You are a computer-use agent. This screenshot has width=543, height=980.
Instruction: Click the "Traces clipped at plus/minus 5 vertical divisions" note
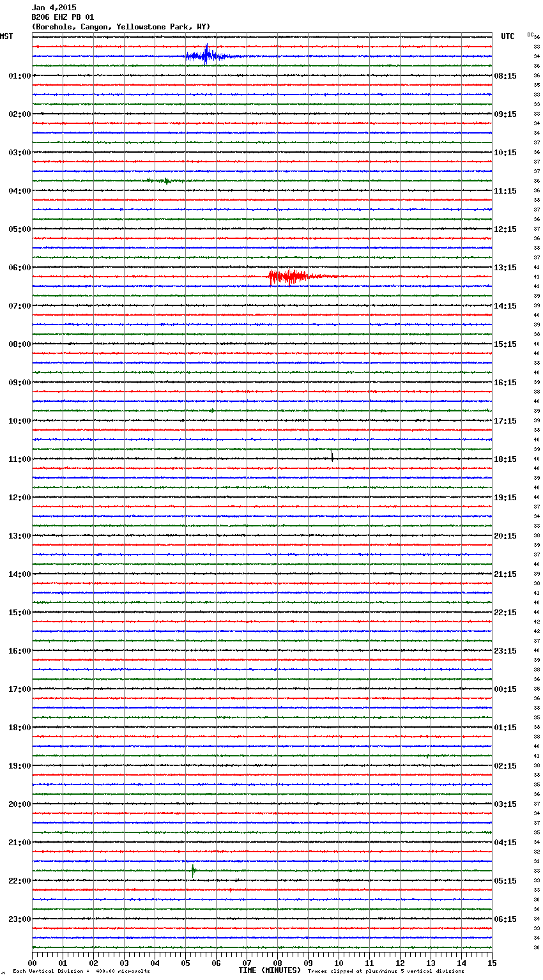point(386,972)
